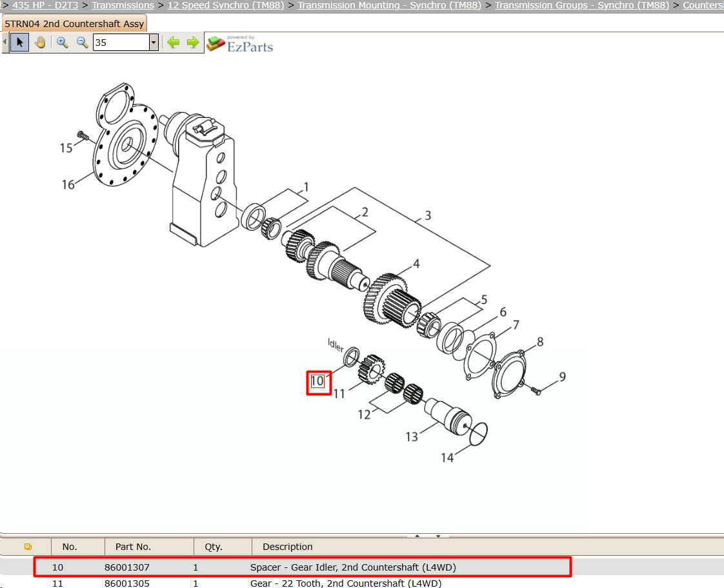Click callout number 15 in diagram

pyautogui.click(x=66, y=148)
